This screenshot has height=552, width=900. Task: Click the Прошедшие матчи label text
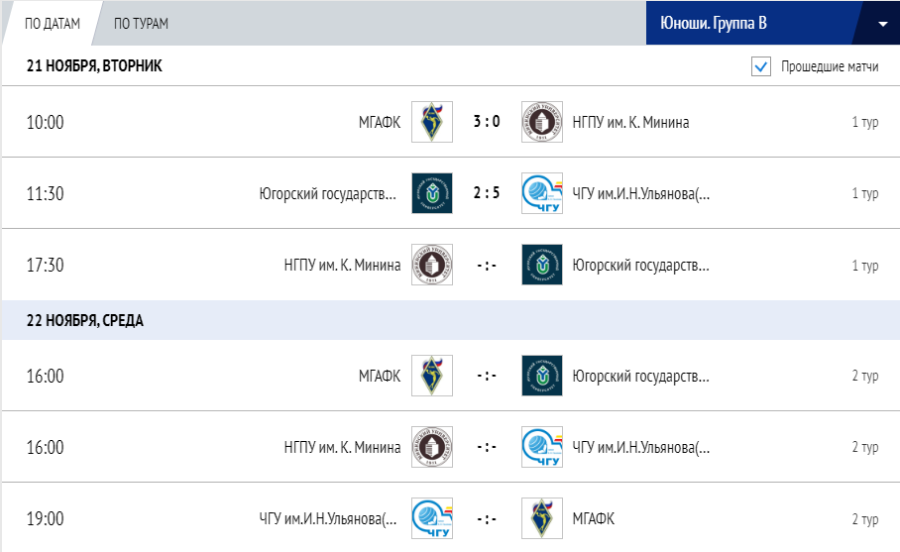click(x=829, y=67)
